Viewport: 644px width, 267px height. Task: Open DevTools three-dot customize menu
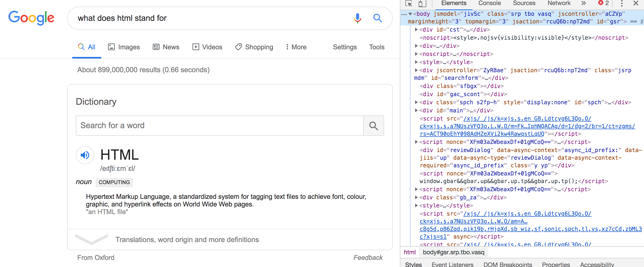pyautogui.click(x=622, y=3)
